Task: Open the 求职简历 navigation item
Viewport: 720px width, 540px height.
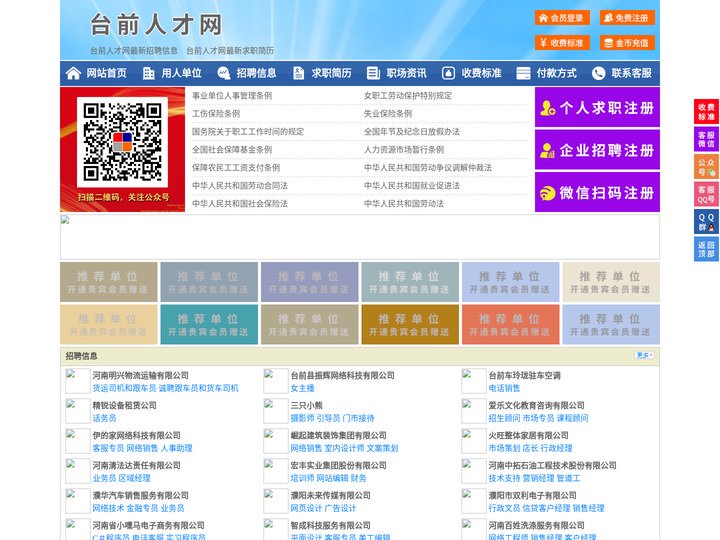Action: click(332, 73)
